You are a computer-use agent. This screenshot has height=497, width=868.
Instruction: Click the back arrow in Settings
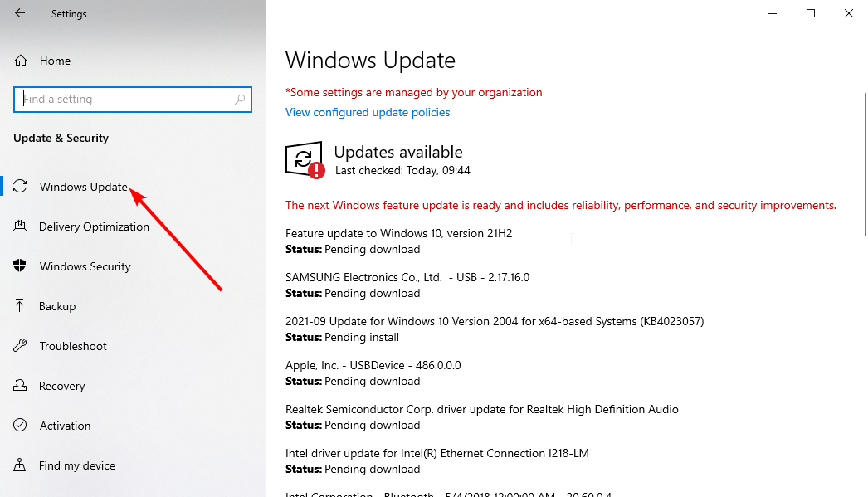(20, 13)
